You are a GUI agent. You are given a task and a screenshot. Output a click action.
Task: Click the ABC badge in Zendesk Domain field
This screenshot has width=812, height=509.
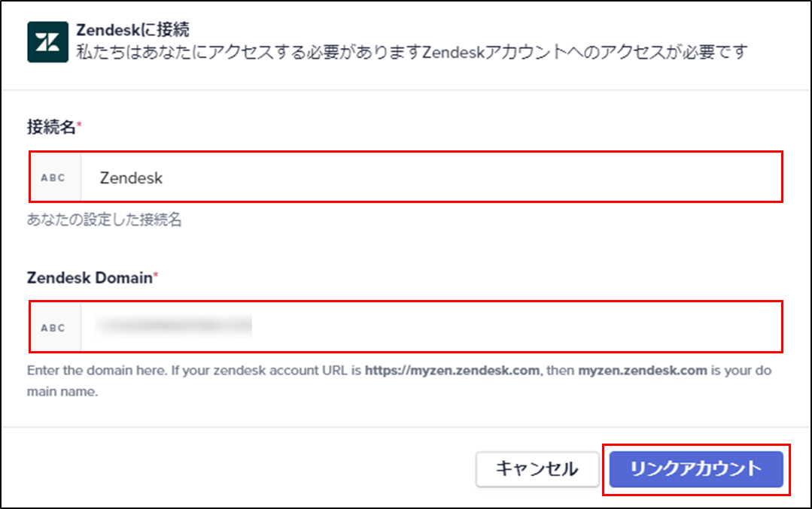(53, 328)
